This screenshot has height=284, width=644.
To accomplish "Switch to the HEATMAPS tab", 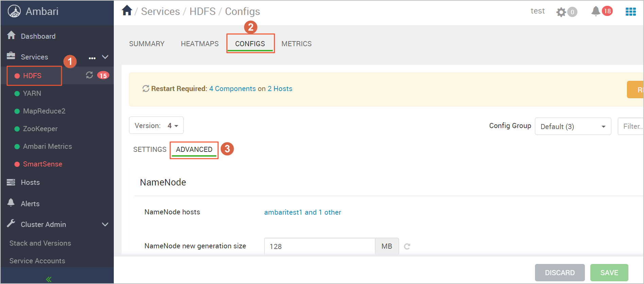I will [x=200, y=44].
